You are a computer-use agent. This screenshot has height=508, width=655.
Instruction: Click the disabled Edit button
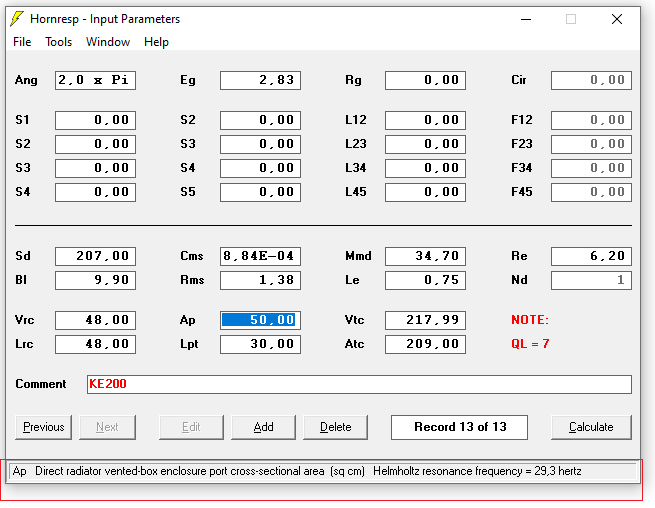[x=191, y=427]
